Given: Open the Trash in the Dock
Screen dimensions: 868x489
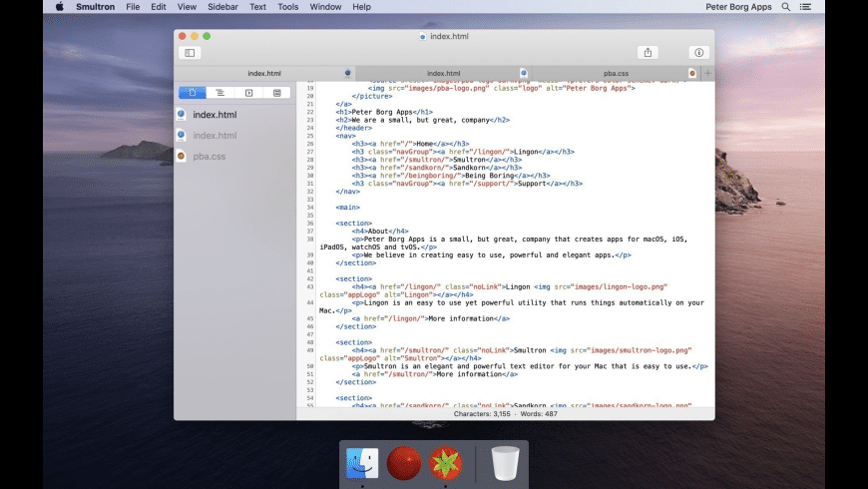Looking at the screenshot, I should click(x=505, y=463).
